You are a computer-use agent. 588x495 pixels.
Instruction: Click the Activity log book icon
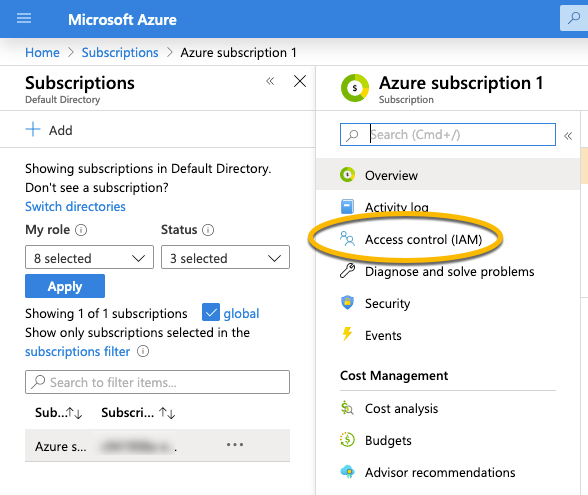point(347,207)
